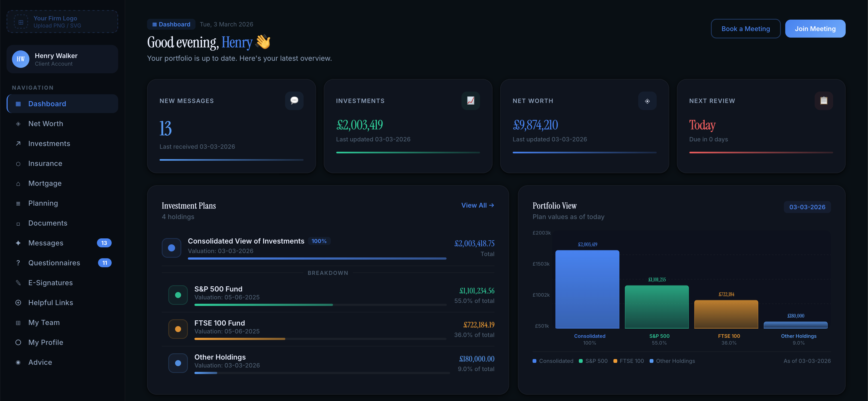This screenshot has width=868, height=401.
Task: Click the Net Worth diamond card icon
Action: pos(647,101)
